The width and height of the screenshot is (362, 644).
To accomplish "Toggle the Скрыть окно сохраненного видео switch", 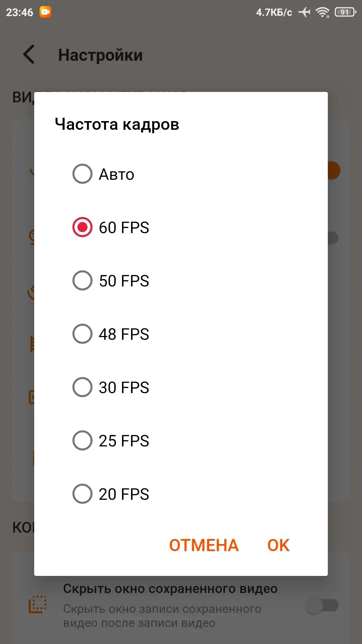I will 322,605.
